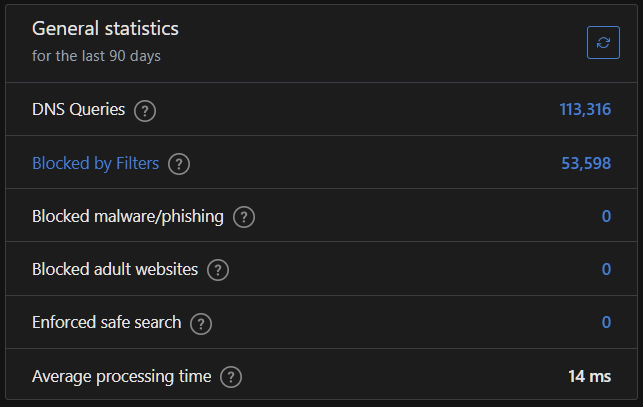
Task: Click the blocked adult websites zero count
Action: click(x=606, y=269)
